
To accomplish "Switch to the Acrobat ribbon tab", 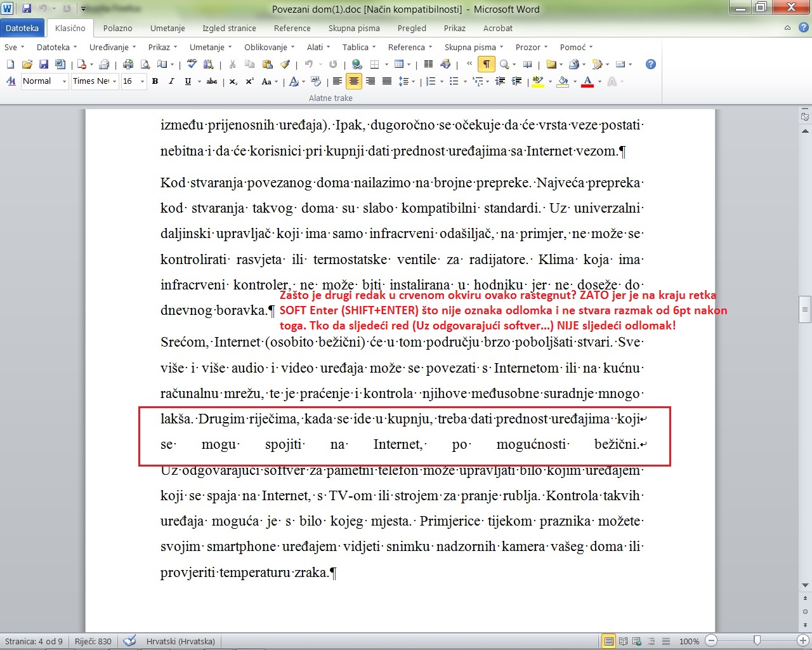I will point(498,28).
